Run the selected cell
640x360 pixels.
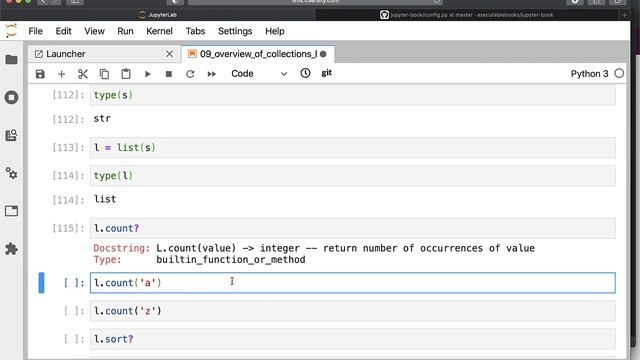click(148, 74)
